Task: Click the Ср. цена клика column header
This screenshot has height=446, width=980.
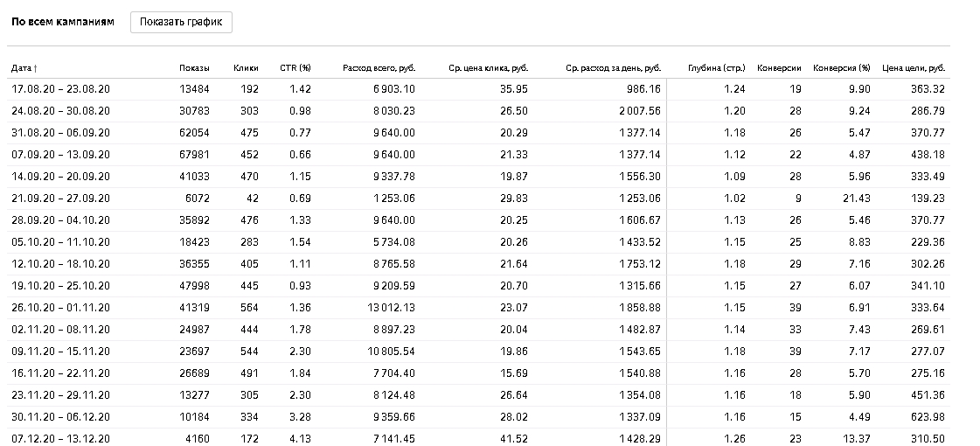Action: (x=488, y=67)
